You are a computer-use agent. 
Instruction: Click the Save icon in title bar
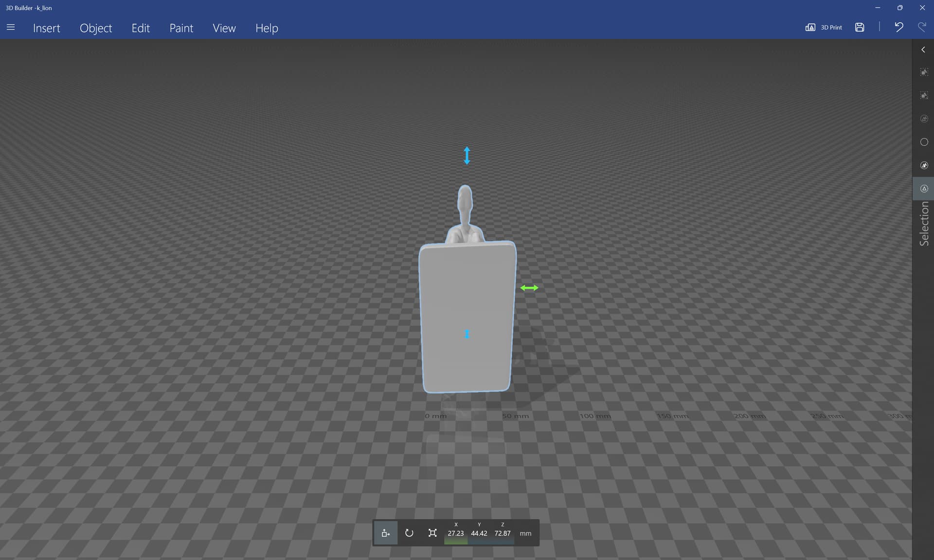tap(860, 28)
